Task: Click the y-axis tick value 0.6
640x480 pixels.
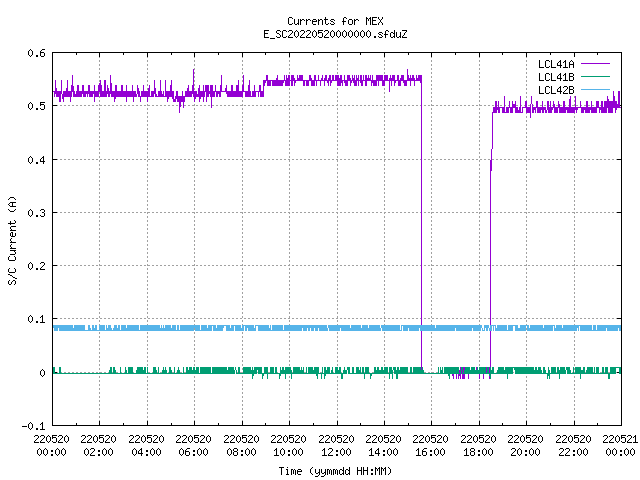Action: (x=36, y=53)
